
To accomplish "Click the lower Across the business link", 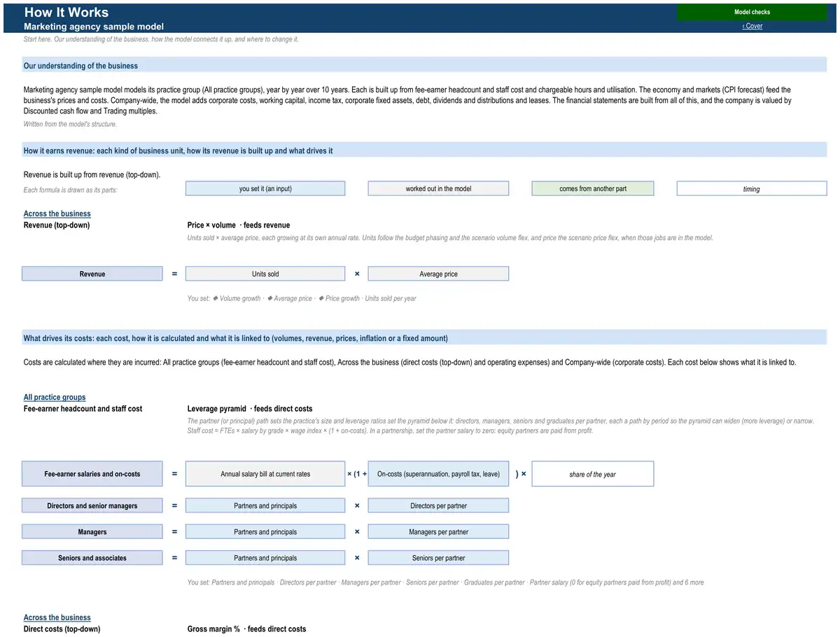I will tap(57, 617).
